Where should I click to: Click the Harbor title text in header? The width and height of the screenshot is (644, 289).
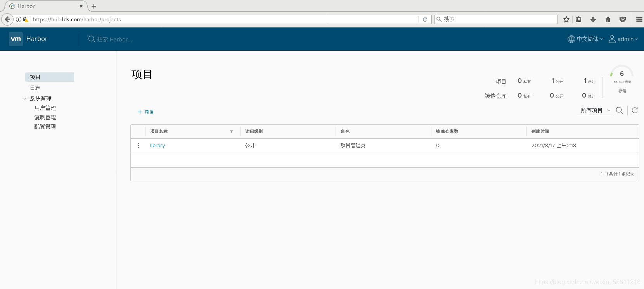(x=37, y=39)
